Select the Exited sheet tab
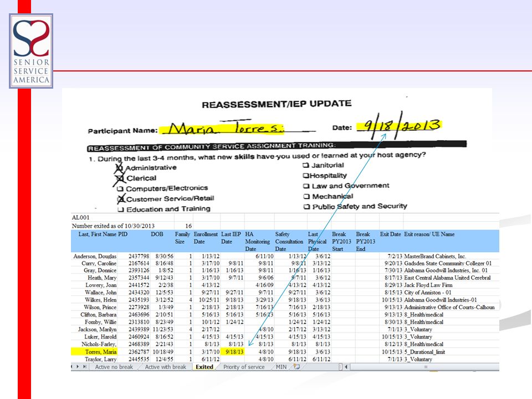The height and width of the screenshot is (399, 532). coord(204,367)
